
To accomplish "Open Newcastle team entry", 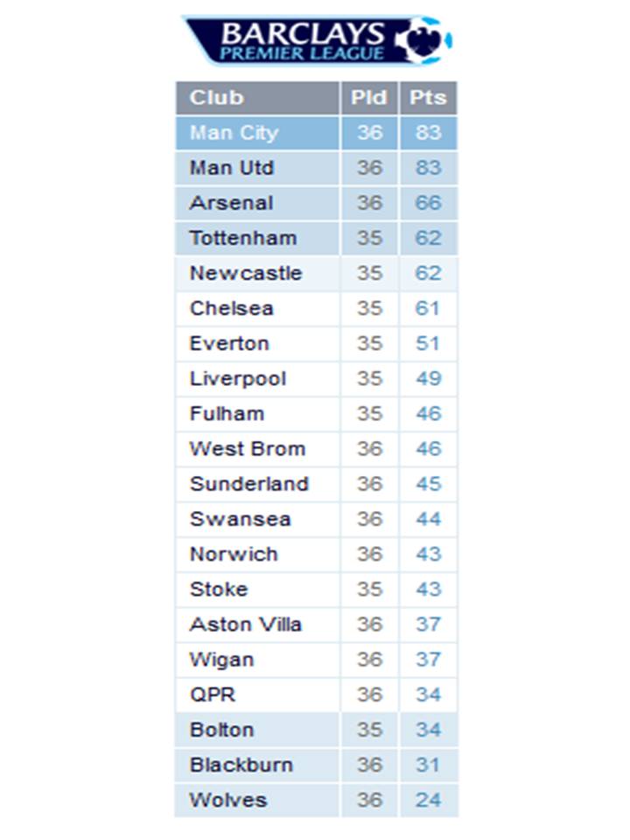I will pos(245,273).
